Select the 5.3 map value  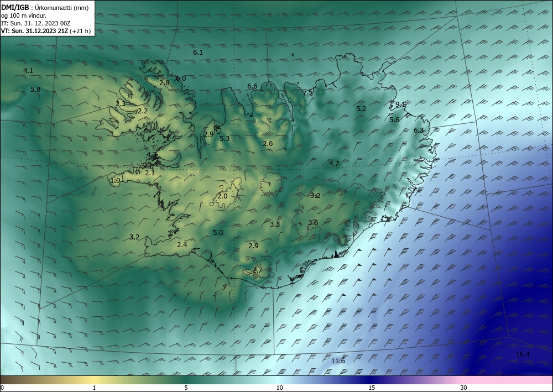coord(225,139)
